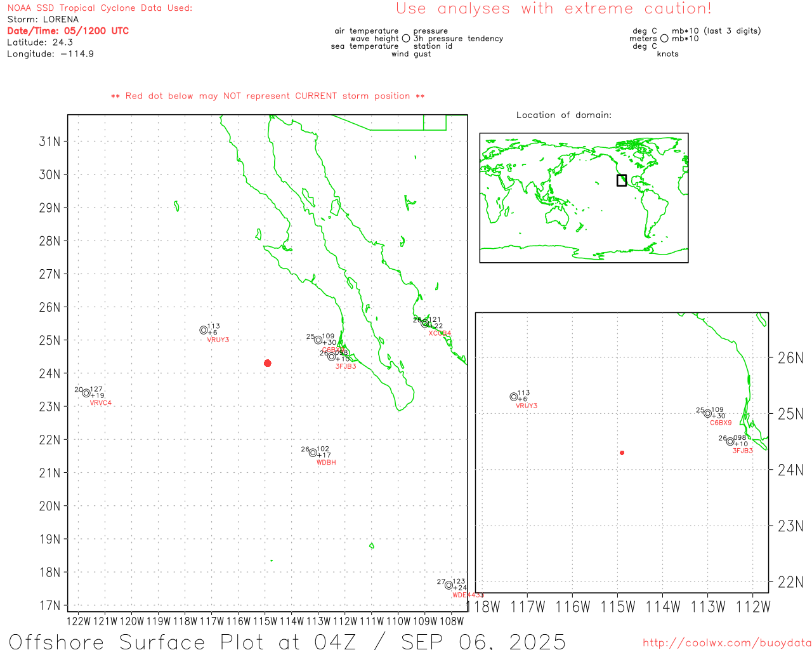Click the '3h pressure tendency' legend label
This screenshot has height=650, width=812.
tap(458, 39)
